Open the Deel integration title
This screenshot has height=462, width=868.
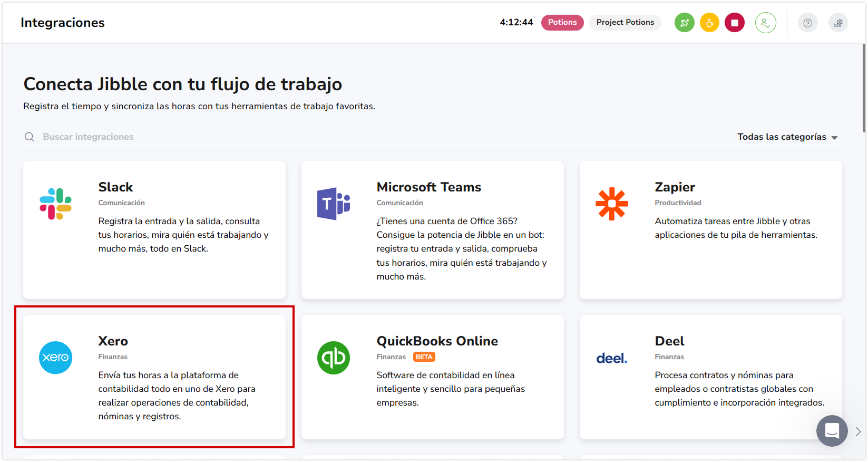tap(669, 341)
